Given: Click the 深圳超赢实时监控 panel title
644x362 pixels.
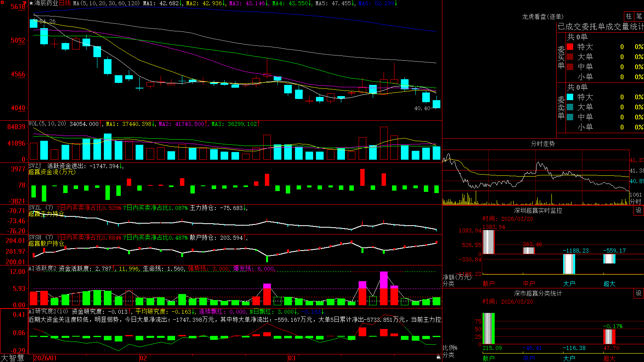Looking at the screenshot, I should tap(538, 210).
